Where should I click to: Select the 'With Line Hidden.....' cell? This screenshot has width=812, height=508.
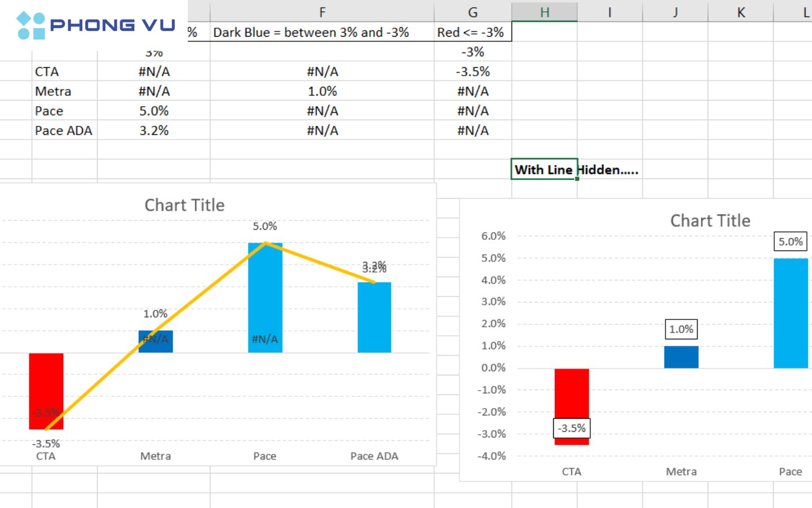544,169
